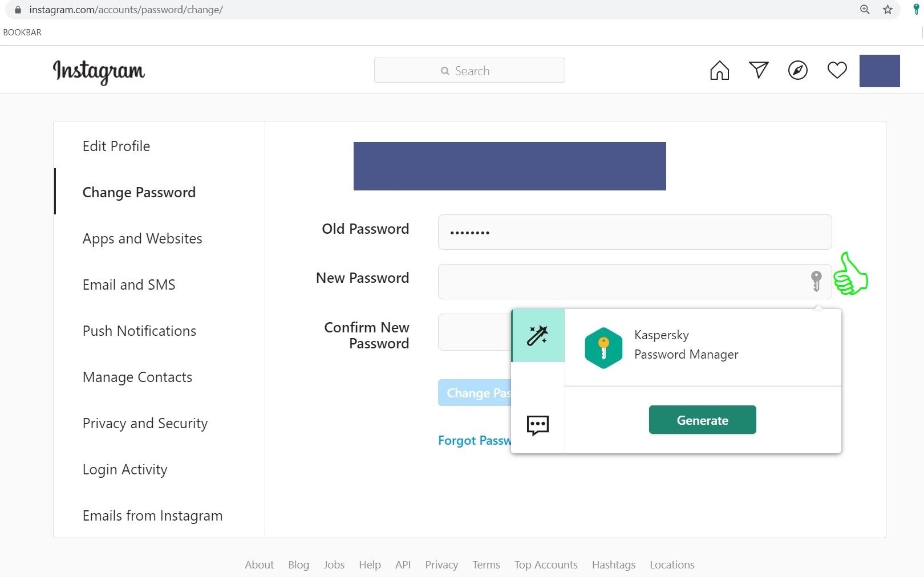The image size is (924, 577).
Task: Click the Generate password button
Action: [703, 420]
